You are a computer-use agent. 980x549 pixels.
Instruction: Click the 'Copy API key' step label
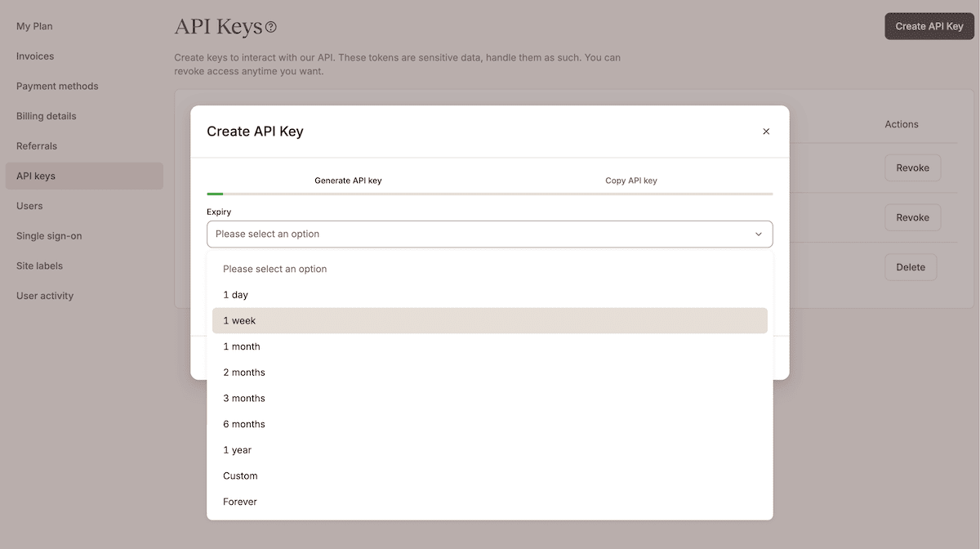tap(631, 181)
